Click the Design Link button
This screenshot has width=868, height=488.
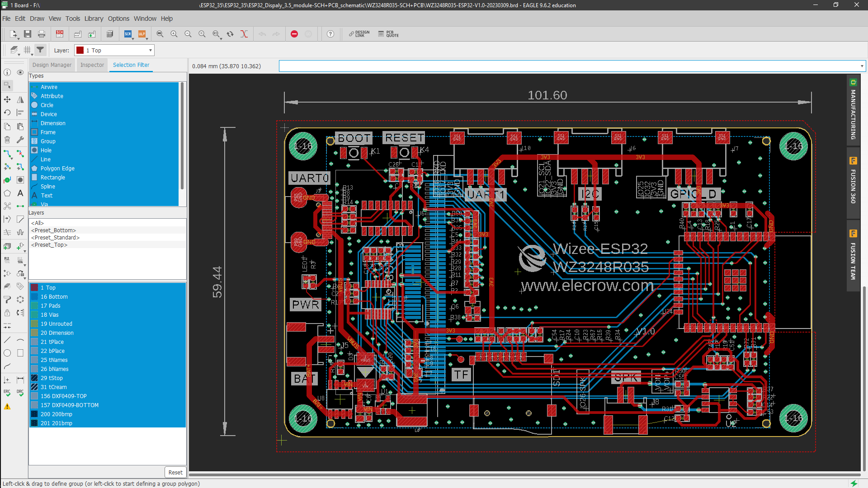pyautogui.click(x=359, y=34)
